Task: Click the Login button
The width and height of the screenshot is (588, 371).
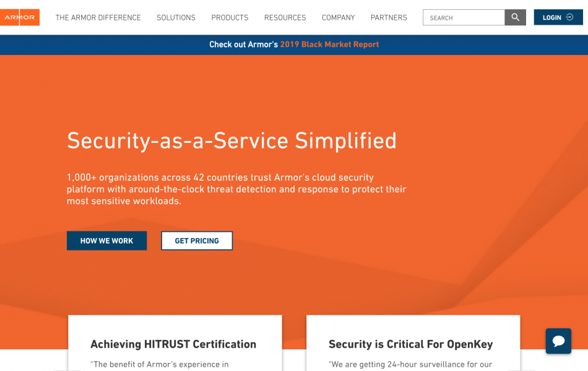Action: pos(558,17)
